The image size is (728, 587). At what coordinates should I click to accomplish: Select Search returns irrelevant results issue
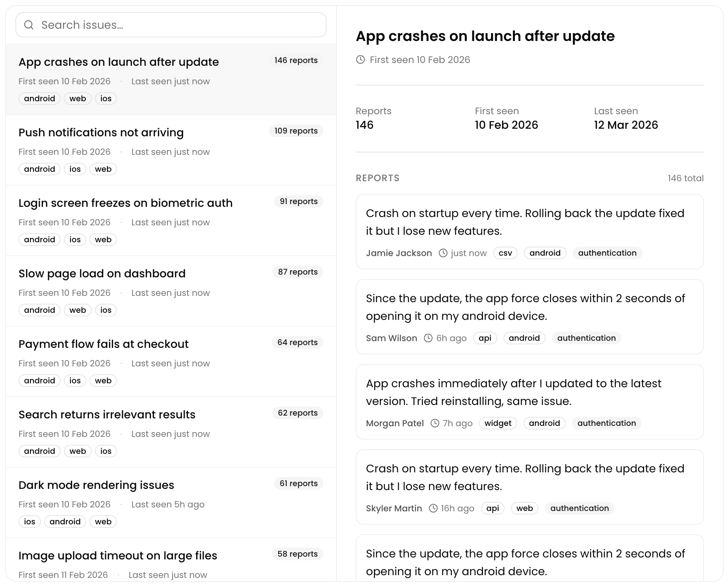[x=107, y=415]
